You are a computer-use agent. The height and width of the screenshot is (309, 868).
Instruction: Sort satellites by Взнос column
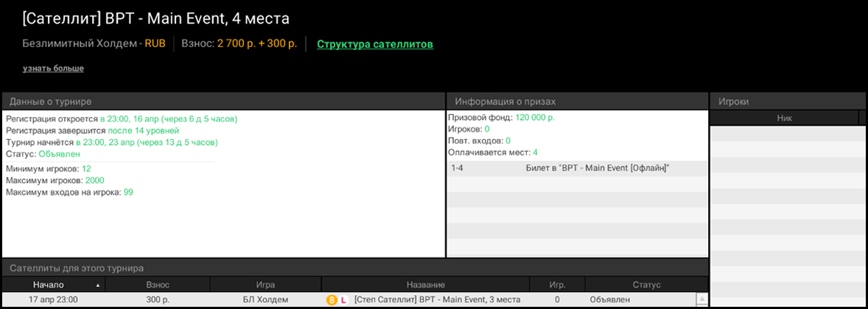158,285
